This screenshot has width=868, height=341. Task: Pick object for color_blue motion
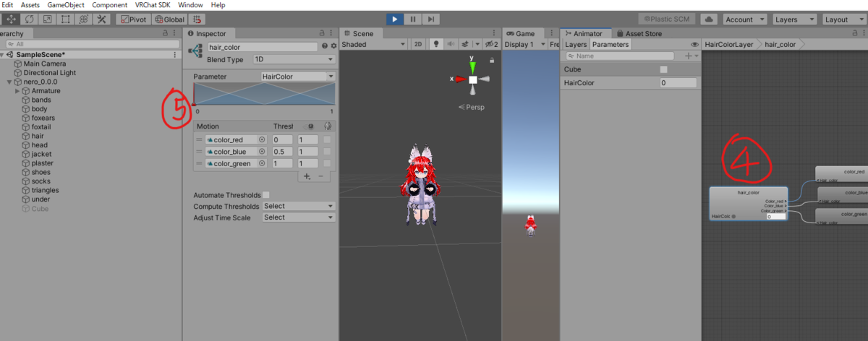coord(262,152)
